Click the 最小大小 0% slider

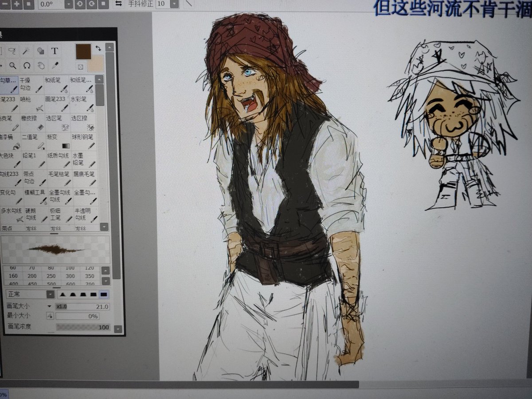[78, 317]
